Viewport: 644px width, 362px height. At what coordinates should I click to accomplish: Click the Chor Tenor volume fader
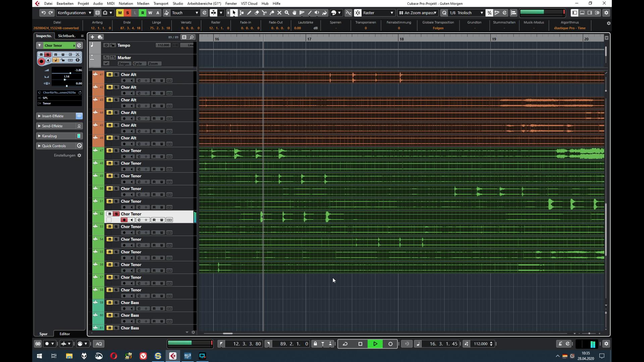coord(70,73)
